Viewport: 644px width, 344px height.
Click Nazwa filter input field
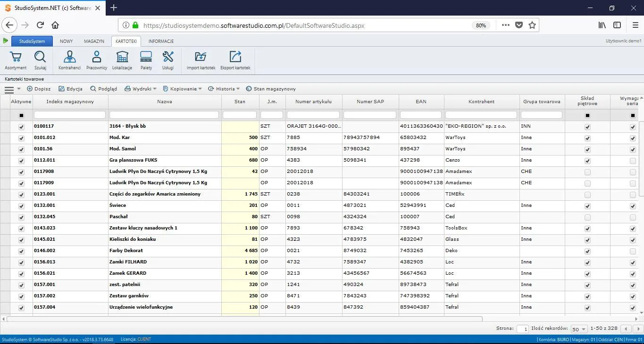click(164, 115)
